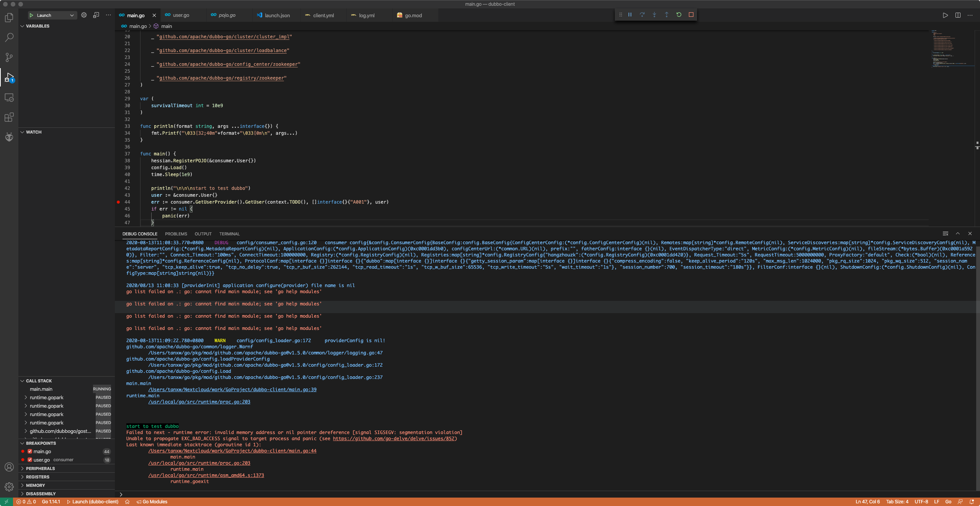Restart the debugger from the debug toolbar
This screenshot has width=980, height=506.
[679, 15]
